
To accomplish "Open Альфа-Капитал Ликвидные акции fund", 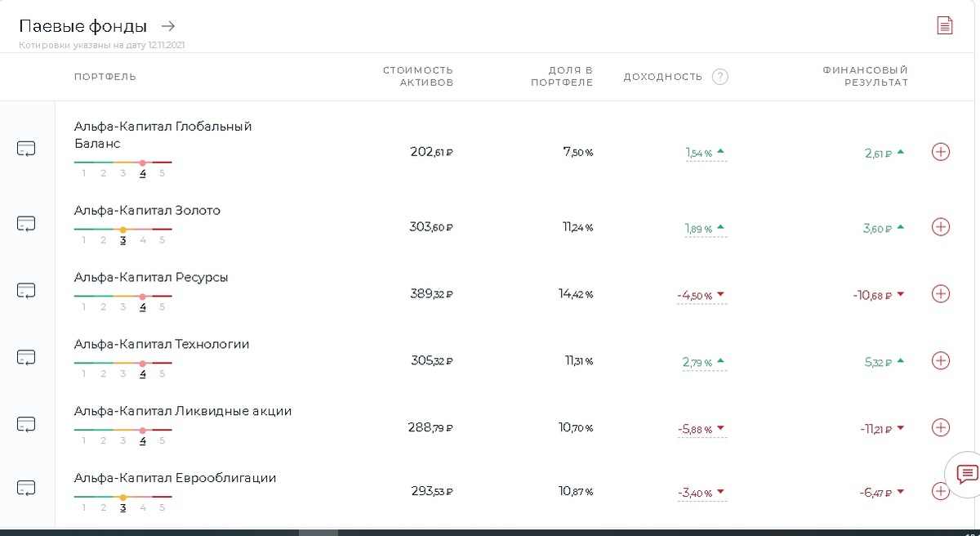I will point(183,412).
